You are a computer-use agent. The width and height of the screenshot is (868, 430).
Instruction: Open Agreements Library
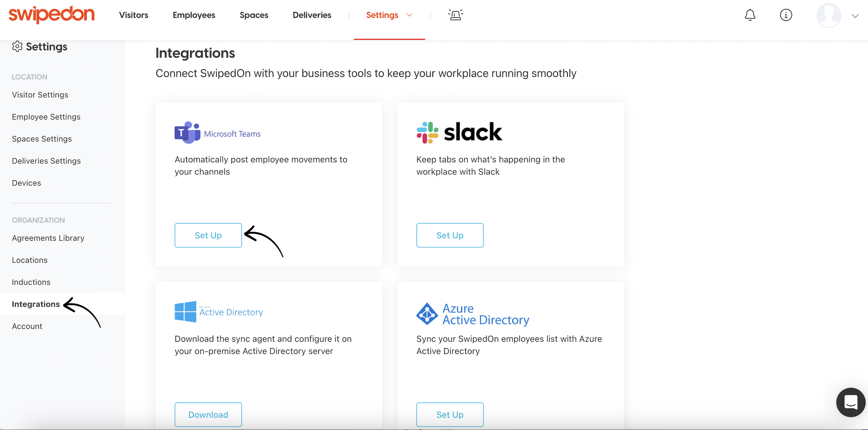48,238
